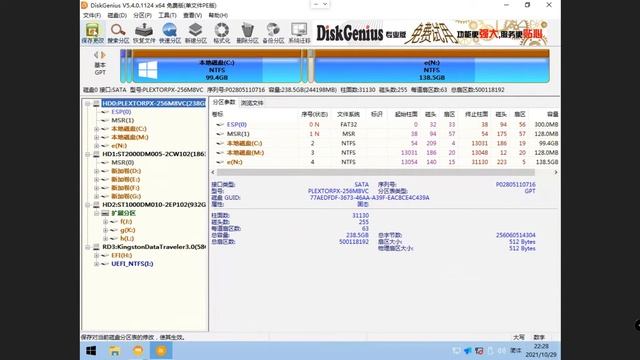Click the 新建分区 (New partition) icon
This screenshot has height=360, width=640.
click(196, 33)
